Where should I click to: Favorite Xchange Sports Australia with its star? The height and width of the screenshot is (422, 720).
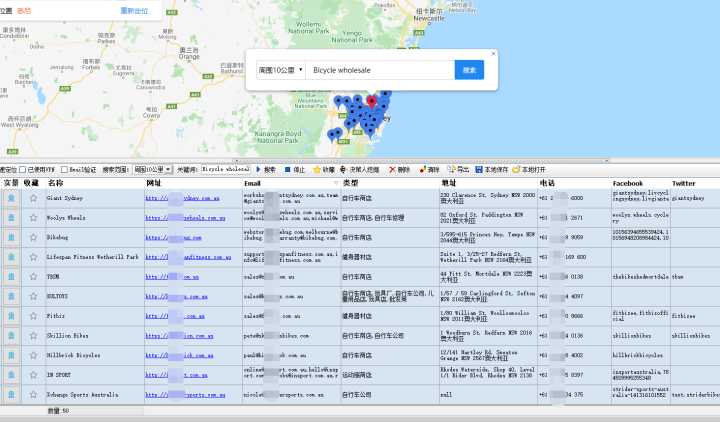coord(33,395)
